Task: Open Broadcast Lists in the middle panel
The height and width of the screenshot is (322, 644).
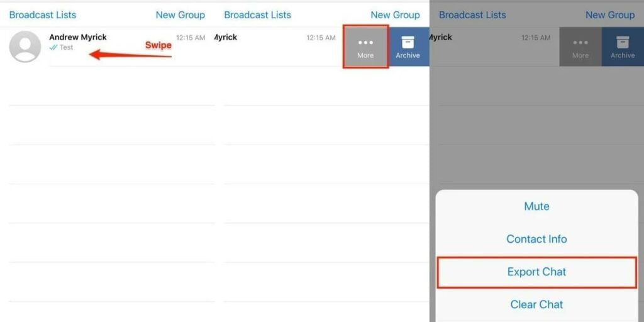Action: click(x=257, y=15)
